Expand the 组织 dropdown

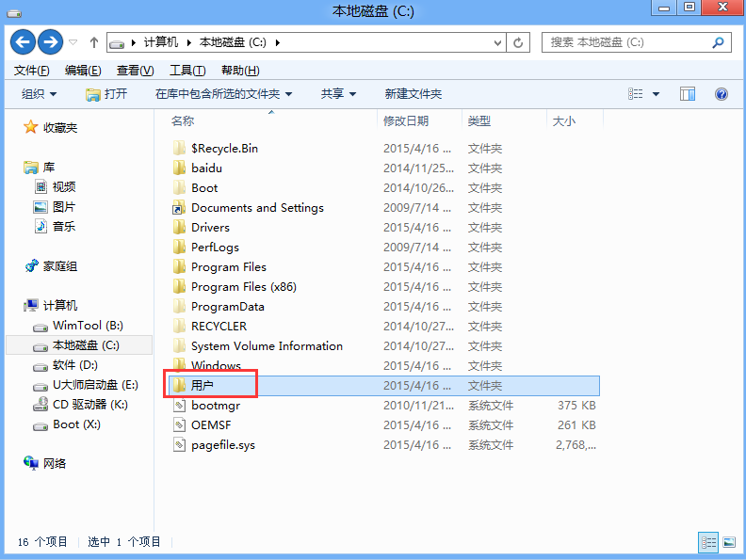(39, 94)
